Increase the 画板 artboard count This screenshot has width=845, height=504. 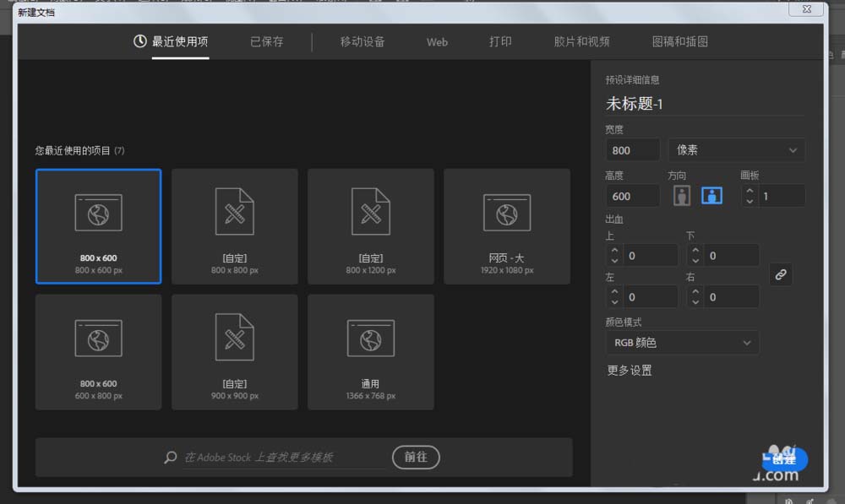pos(750,191)
